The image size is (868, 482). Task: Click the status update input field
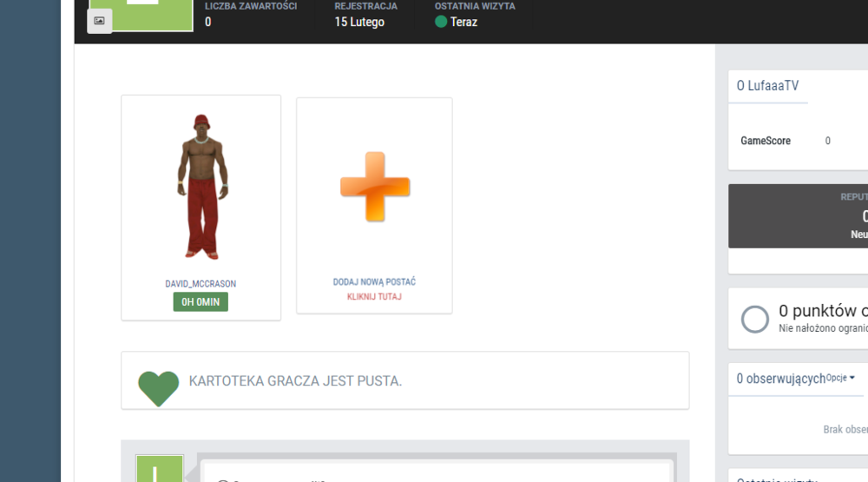(x=434, y=473)
